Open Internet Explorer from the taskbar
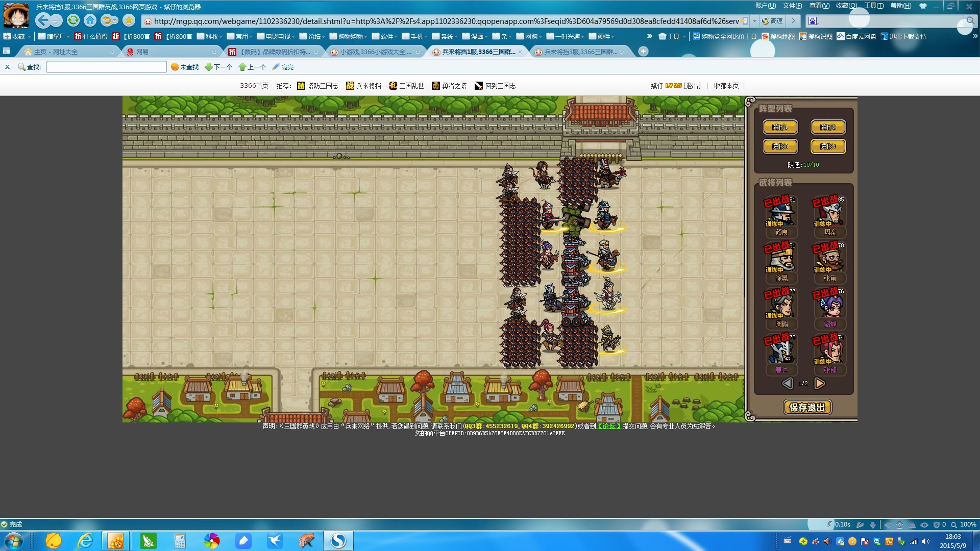 pyautogui.click(x=85, y=541)
